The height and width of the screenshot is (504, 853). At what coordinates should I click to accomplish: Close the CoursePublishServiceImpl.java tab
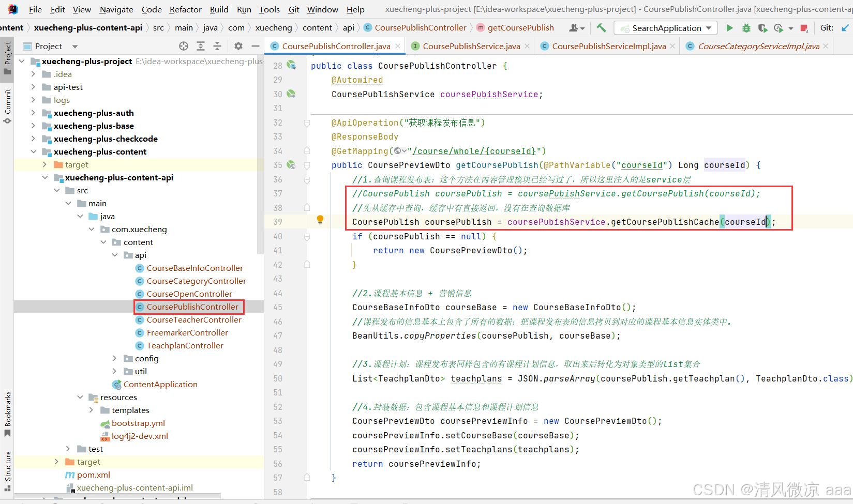click(x=672, y=46)
